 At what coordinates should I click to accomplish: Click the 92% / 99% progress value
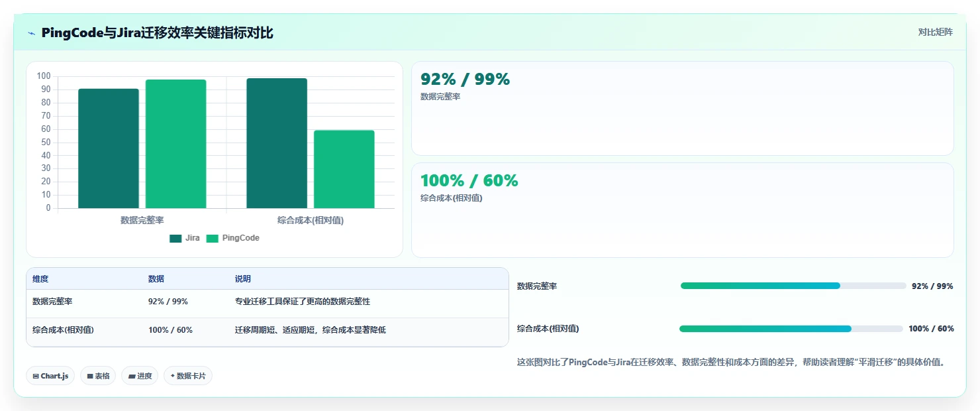coord(932,286)
